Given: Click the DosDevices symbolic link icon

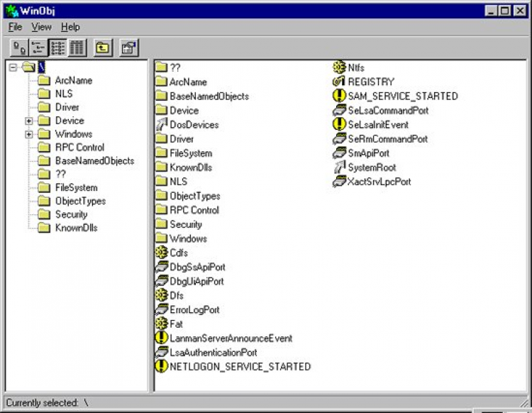Looking at the screenshot, I should [162, 124].
